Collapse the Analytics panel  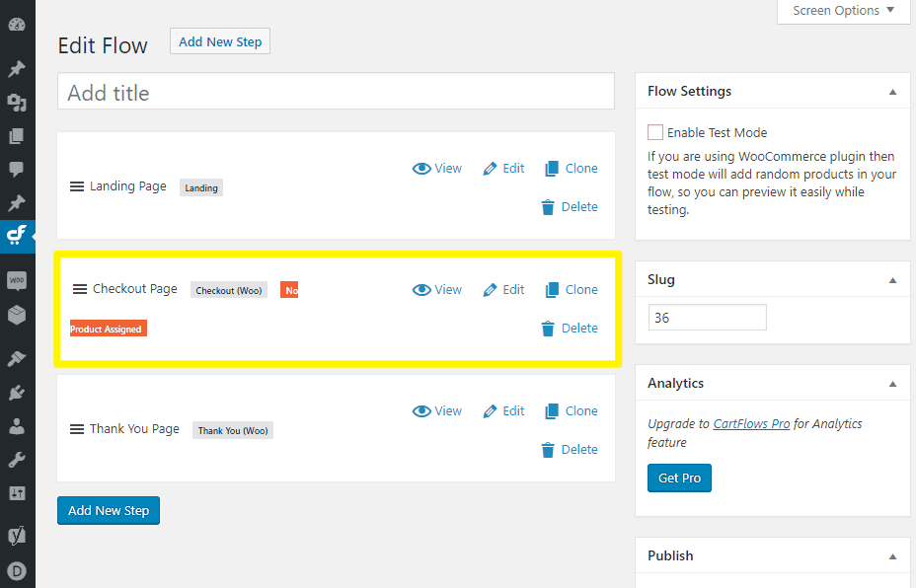(x=892, y=384)
